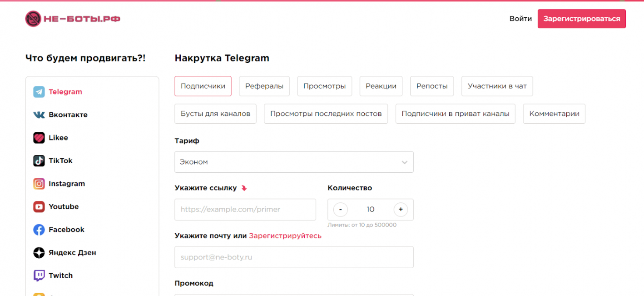Click the Instagram camera icon
Image resolution: width=644 pixels, height=296 pixels.
tap(39, 184)
